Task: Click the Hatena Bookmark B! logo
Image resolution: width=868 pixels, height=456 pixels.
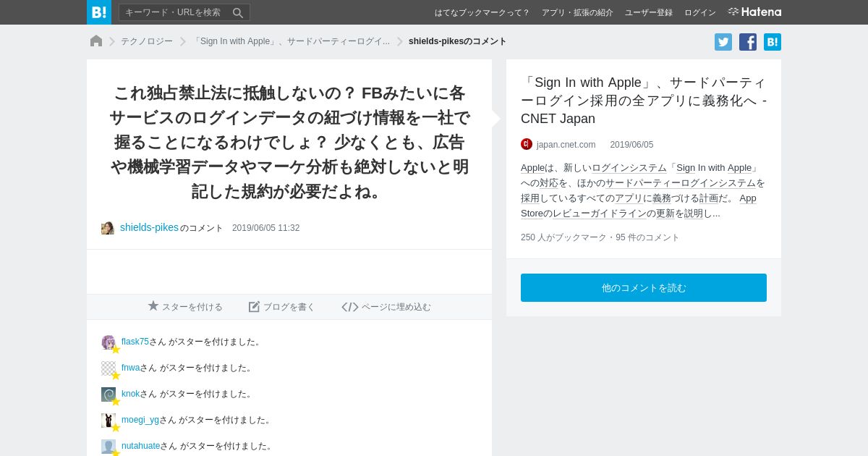Action: [99, 12]
